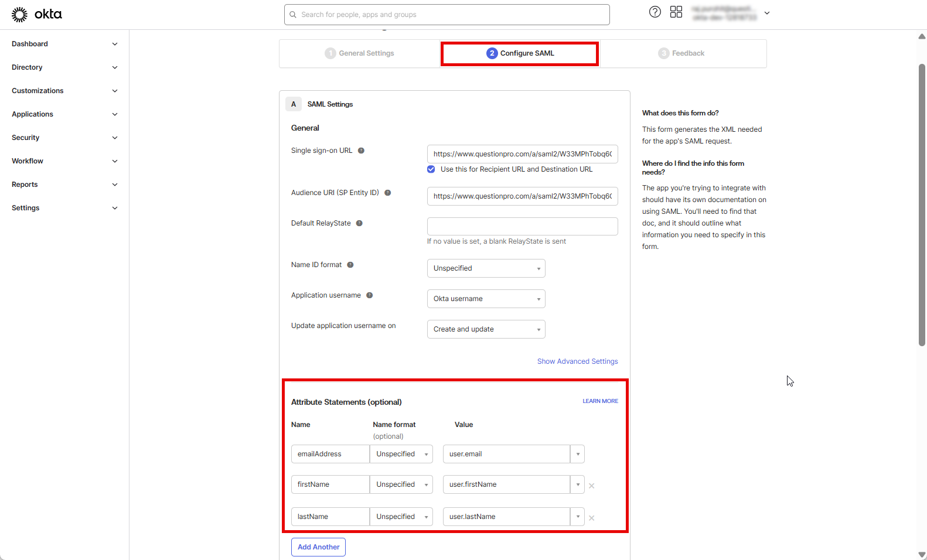Click Show Advanced Settings link
The width and height of the screenshot is (927, 560).
coord(577,361)
